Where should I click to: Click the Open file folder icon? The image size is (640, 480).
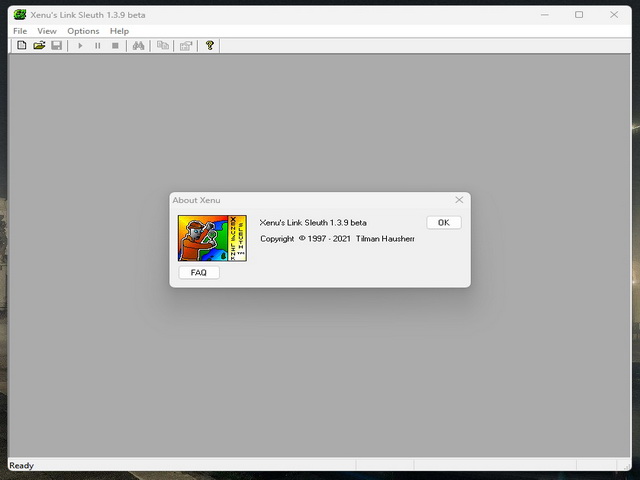[x=39, y=45]
